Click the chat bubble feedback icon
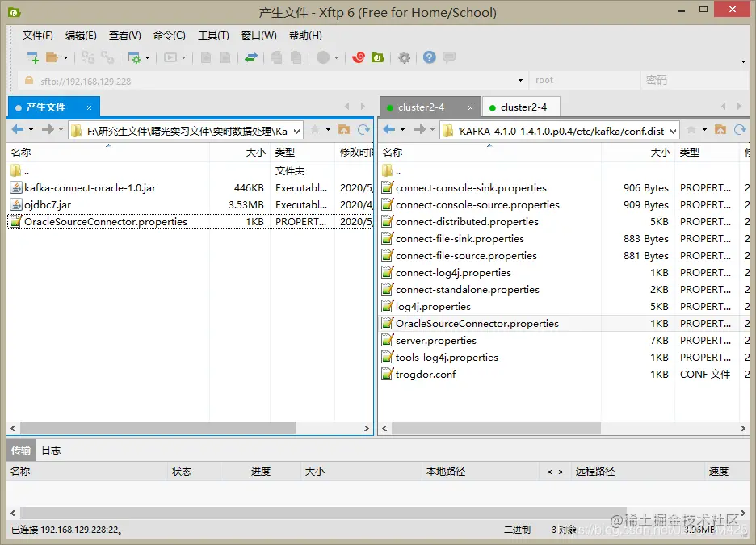Screen dimensions: 756x545 tap(449, 57)
